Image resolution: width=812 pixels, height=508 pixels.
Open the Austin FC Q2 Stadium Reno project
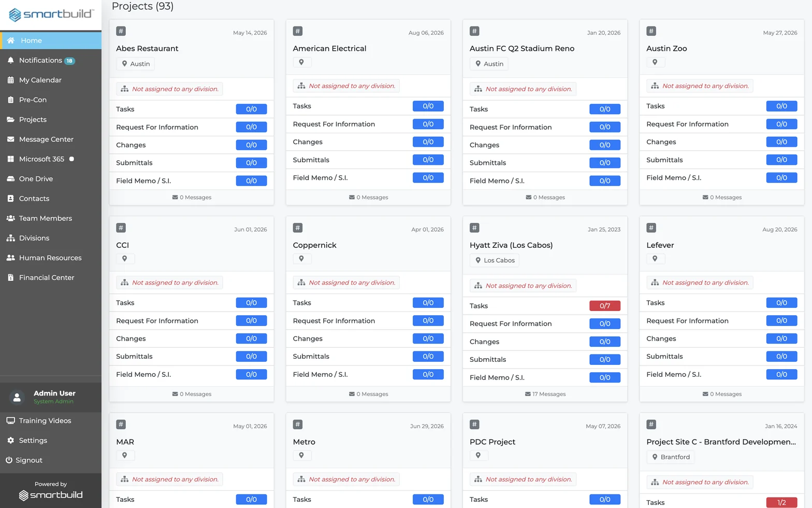click(522, 48)
